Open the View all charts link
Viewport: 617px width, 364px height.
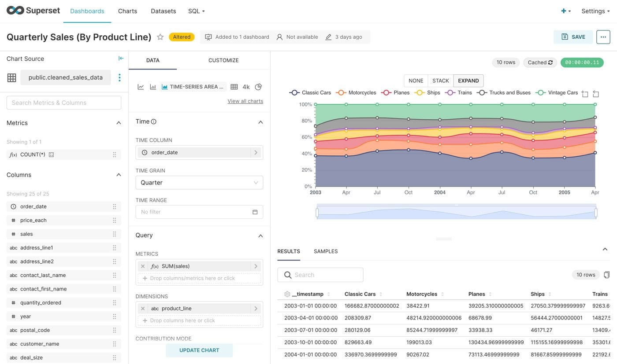tap(245, 101)
